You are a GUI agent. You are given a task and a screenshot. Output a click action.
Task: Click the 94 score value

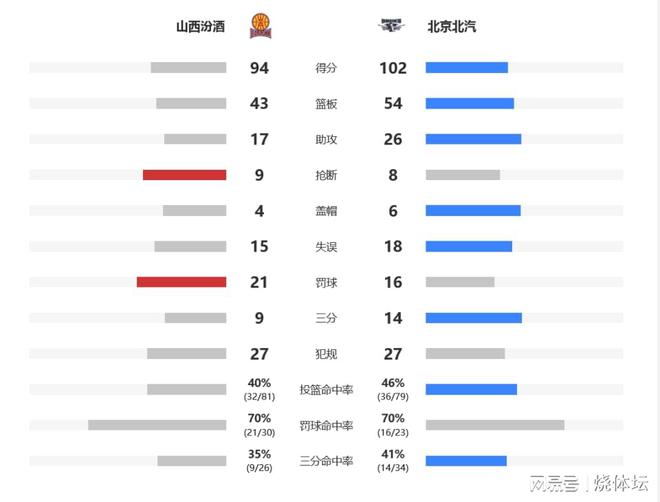(259, 68)
